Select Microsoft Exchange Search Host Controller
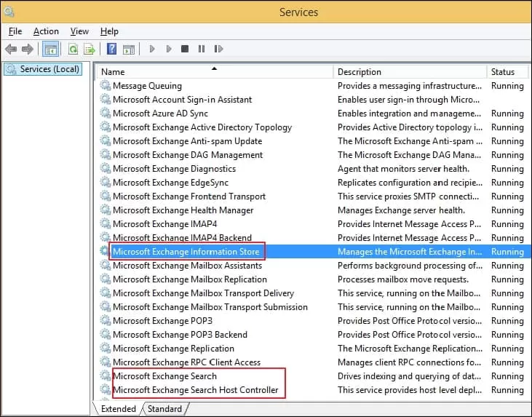This screenshot has height=417, width=532. (196, 390)
